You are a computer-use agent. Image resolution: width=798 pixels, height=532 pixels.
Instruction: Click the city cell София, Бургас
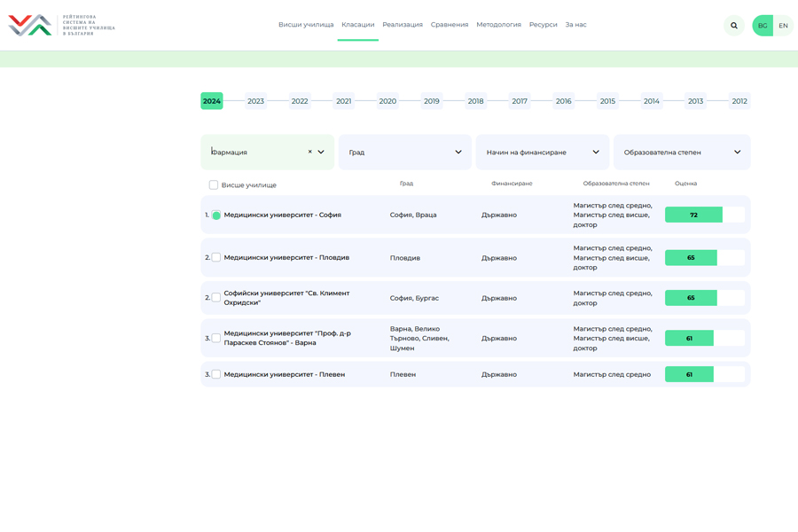click(x=414, y=298)
